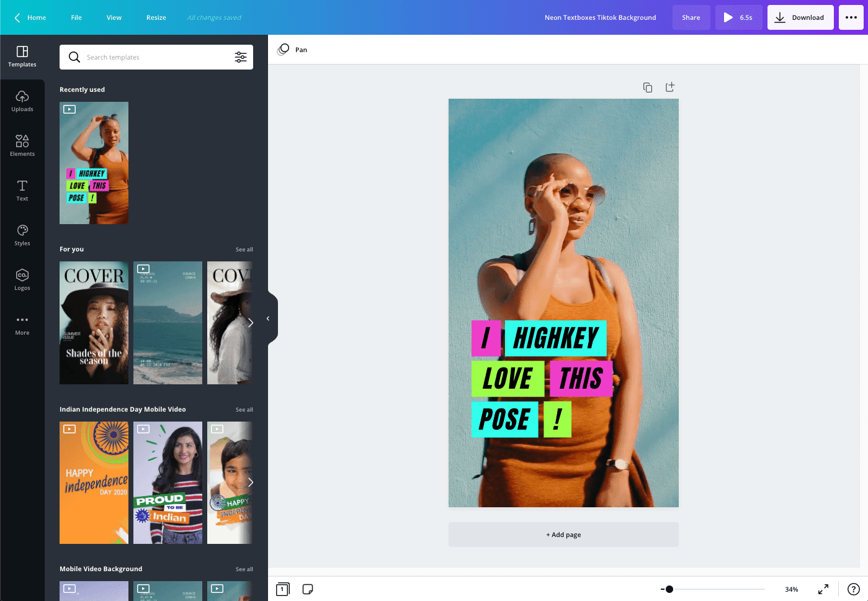Open the View menu

click(x=114, y=17)
